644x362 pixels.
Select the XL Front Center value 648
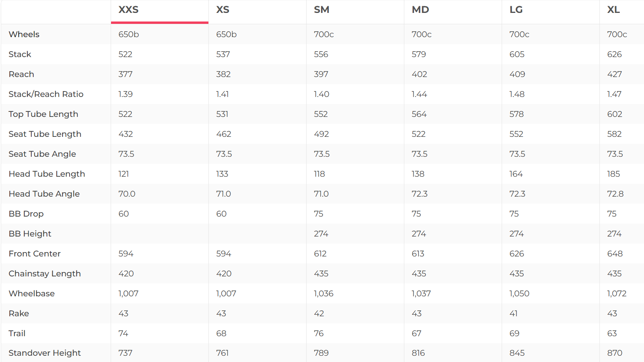pos(615,254)
